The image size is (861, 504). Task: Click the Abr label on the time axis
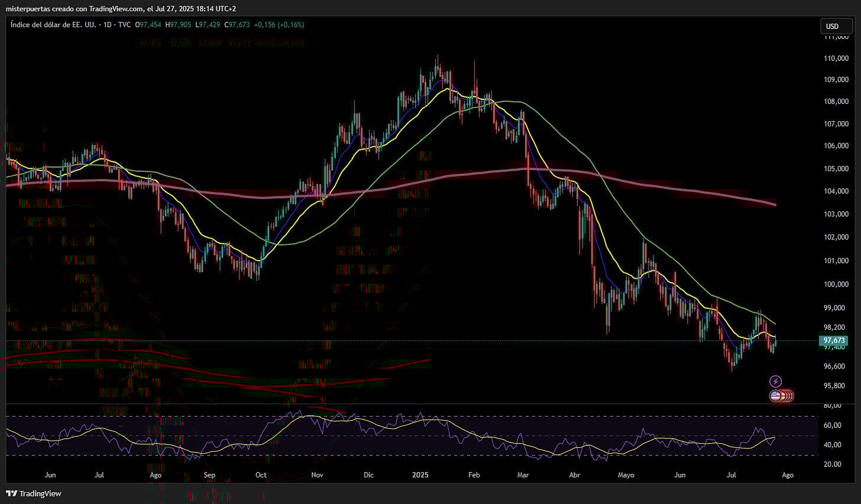574,475
